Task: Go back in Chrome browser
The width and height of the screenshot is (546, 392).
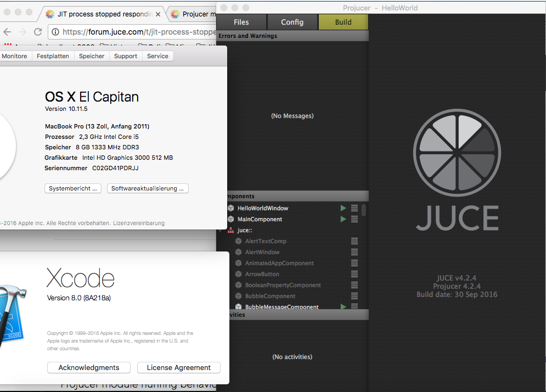Action: click(7, 32)
